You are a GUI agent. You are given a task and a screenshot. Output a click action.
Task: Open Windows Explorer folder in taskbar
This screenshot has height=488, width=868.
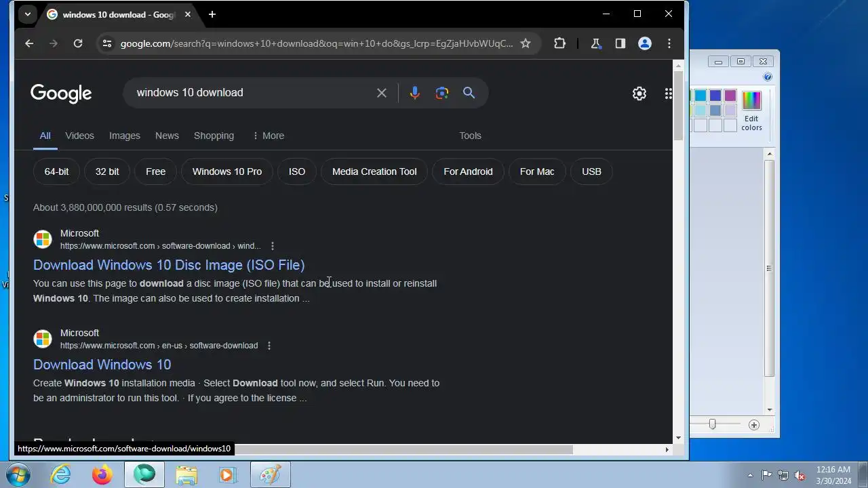(186, 475)
